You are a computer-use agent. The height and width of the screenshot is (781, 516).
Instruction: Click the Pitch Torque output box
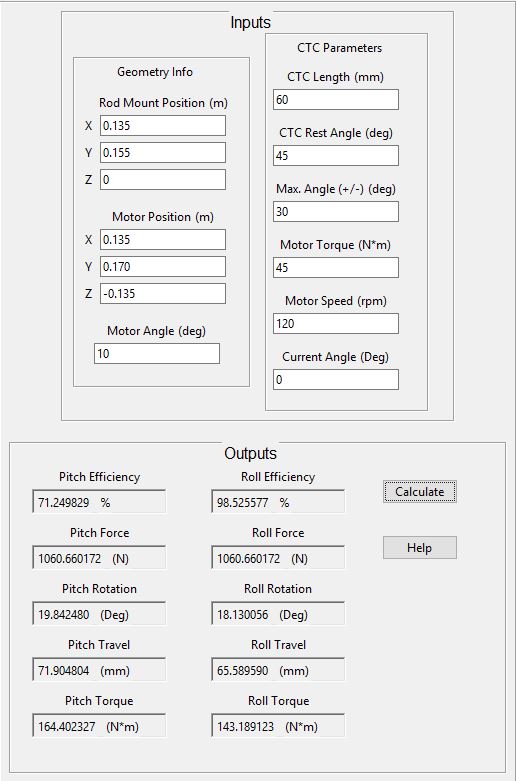(99, 726)
